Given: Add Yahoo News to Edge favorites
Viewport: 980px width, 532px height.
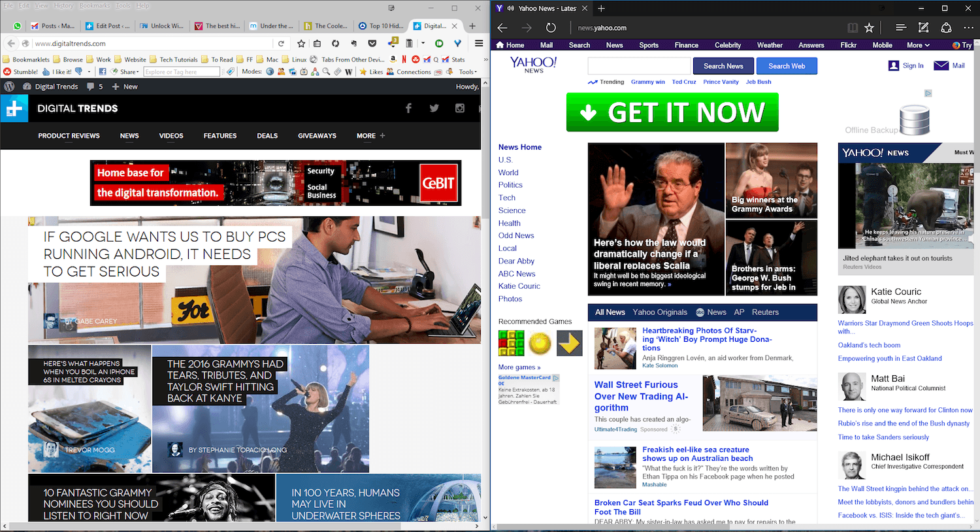Looking at the screenshot, I should [869, 27].
